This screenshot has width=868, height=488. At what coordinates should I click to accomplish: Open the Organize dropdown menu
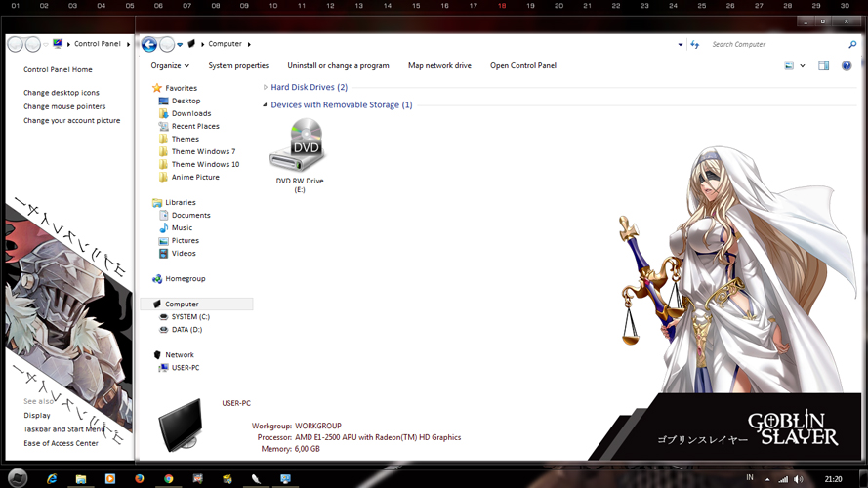click(x=170, y=65)
